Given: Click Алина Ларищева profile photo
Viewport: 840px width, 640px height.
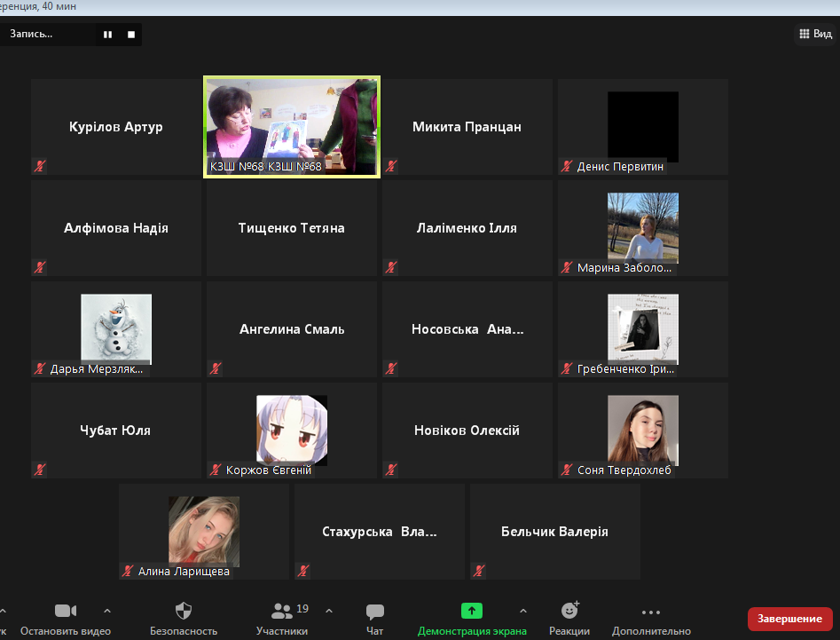Looking at the screenshot, I should click(x=204, y=531).
